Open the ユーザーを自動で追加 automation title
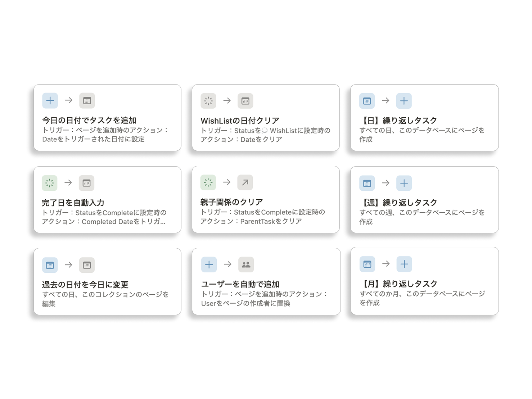This screenshot has width=532, height=399. pyautogui.click(x=240, y=284)
